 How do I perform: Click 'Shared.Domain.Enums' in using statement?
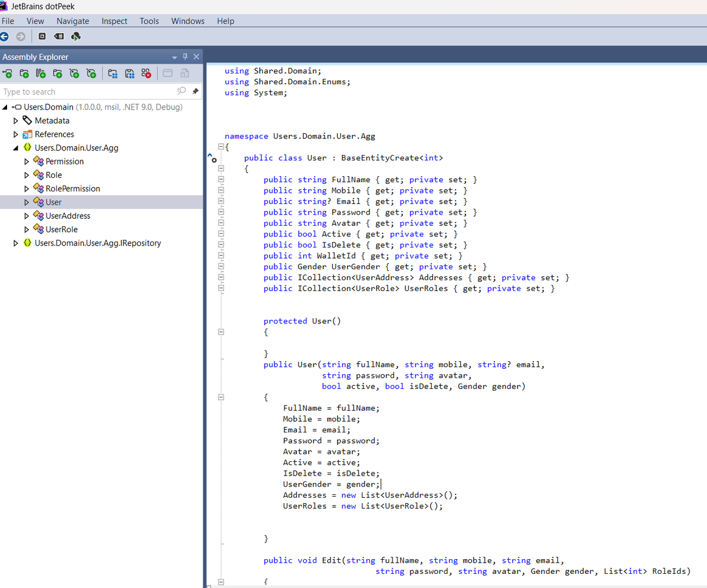[300, 82]
